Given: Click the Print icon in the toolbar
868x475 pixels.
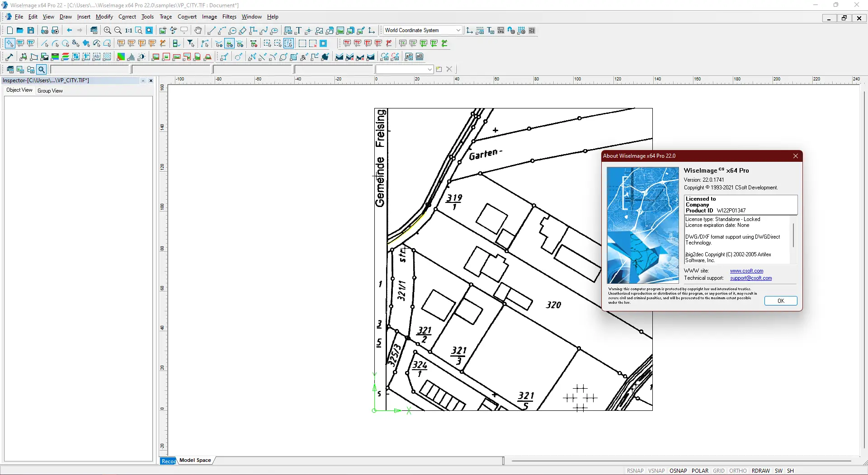Looking at the screenshot, I should [x=44, y=30].
